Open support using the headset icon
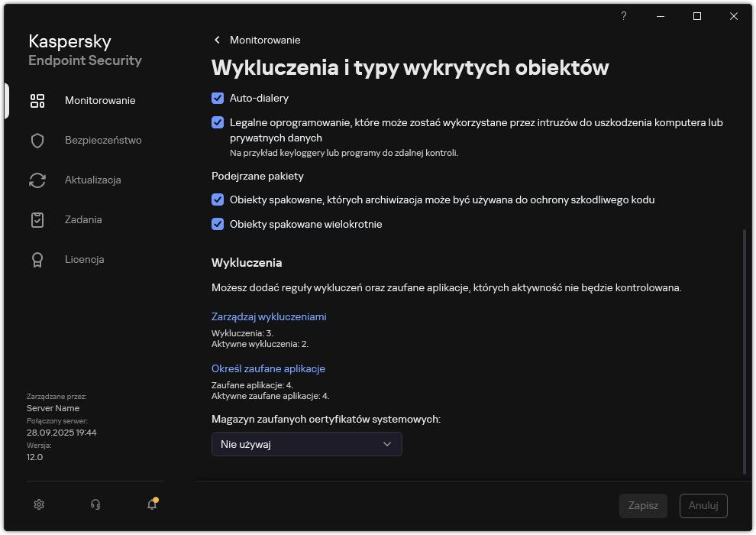 coord(95,504)
